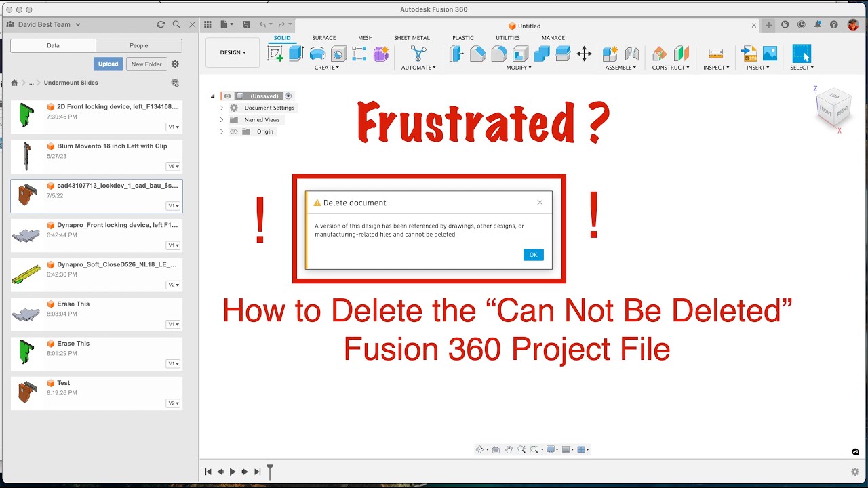Open the notifications bell
Image resolution: width=868 pixels, height=488 pixels.
point(818,25)
